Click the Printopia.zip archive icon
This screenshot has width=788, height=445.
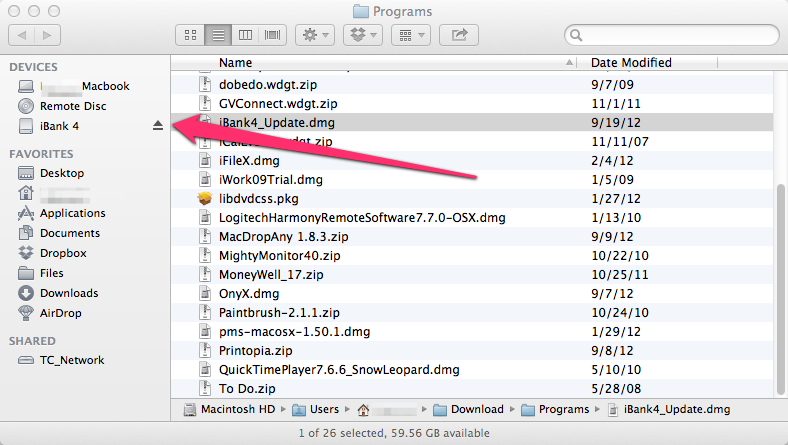point(205,350)
